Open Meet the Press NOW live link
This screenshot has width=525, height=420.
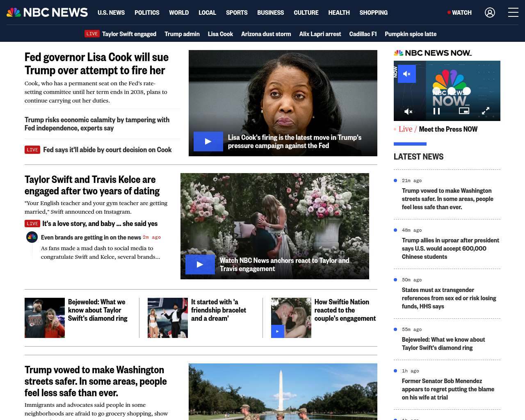(448, 129)
